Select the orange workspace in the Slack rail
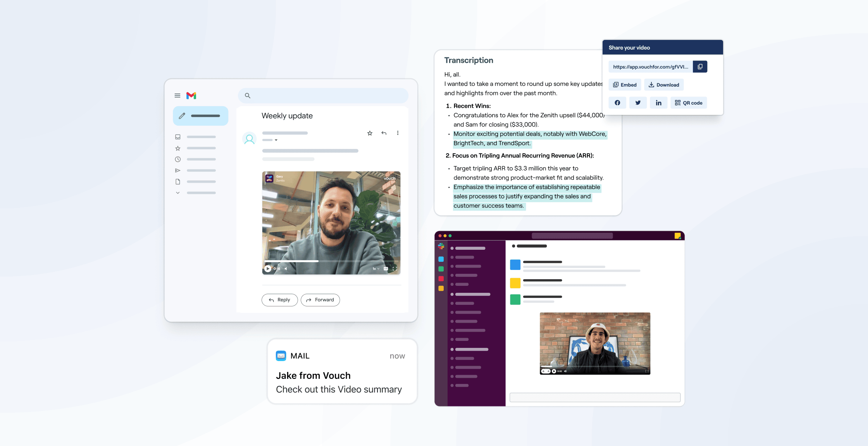The image size is (868, 446). [x=441, y=288]
